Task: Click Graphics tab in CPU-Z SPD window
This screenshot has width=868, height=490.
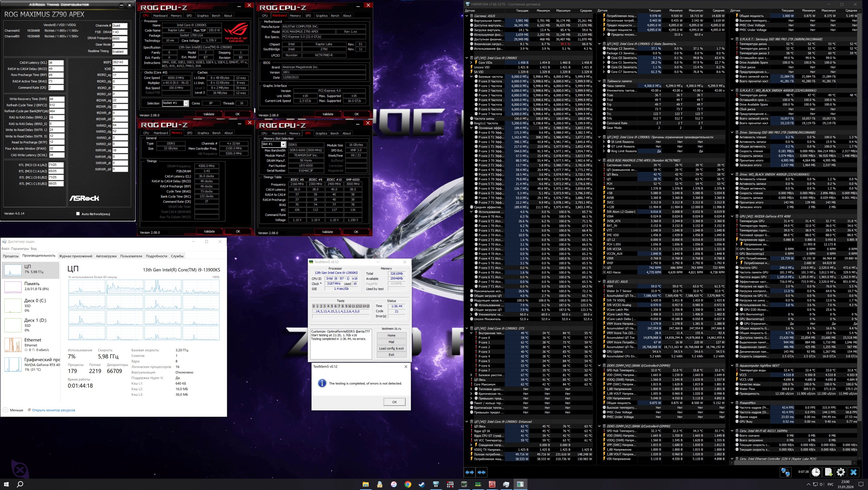Action: [321, 133]
